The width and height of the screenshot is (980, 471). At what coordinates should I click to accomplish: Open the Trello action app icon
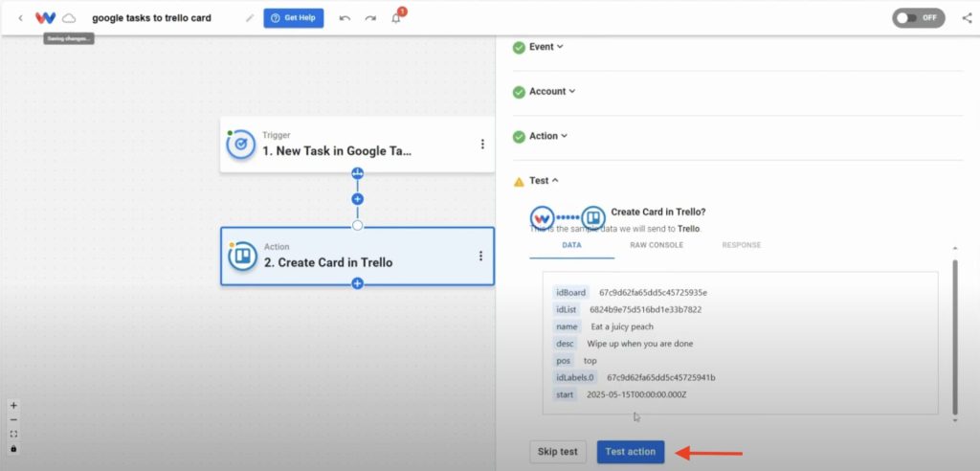242,256
